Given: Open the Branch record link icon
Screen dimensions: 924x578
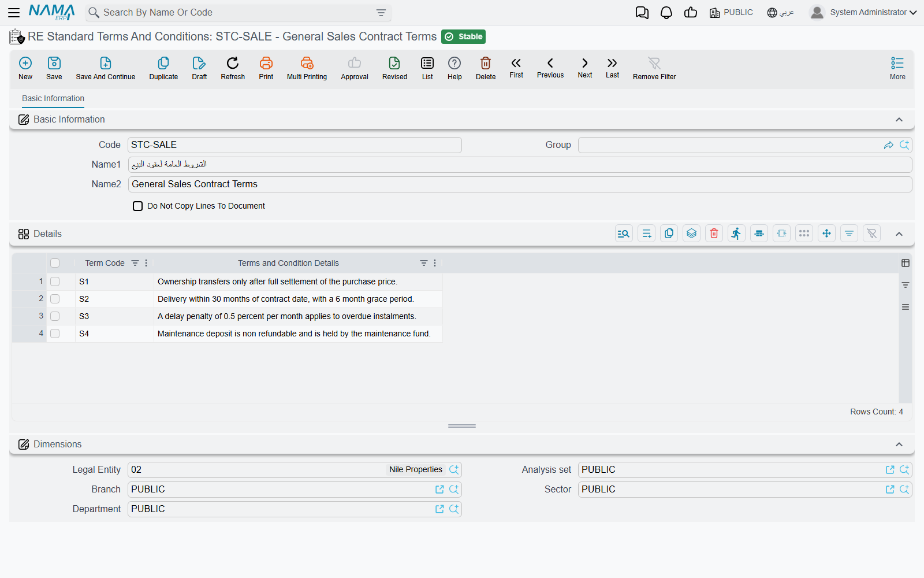Looking at the screenshot, I should tap(439, 490).
